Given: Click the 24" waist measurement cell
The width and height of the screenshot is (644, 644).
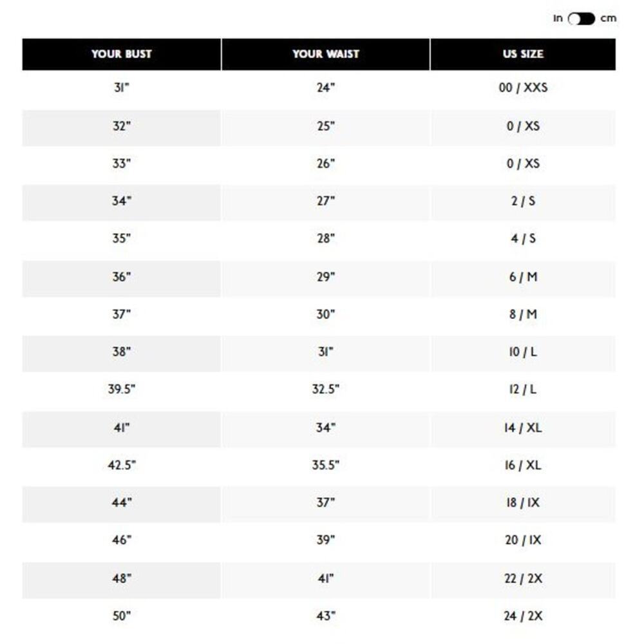Looking at the screenshot, I should [326, 88].
